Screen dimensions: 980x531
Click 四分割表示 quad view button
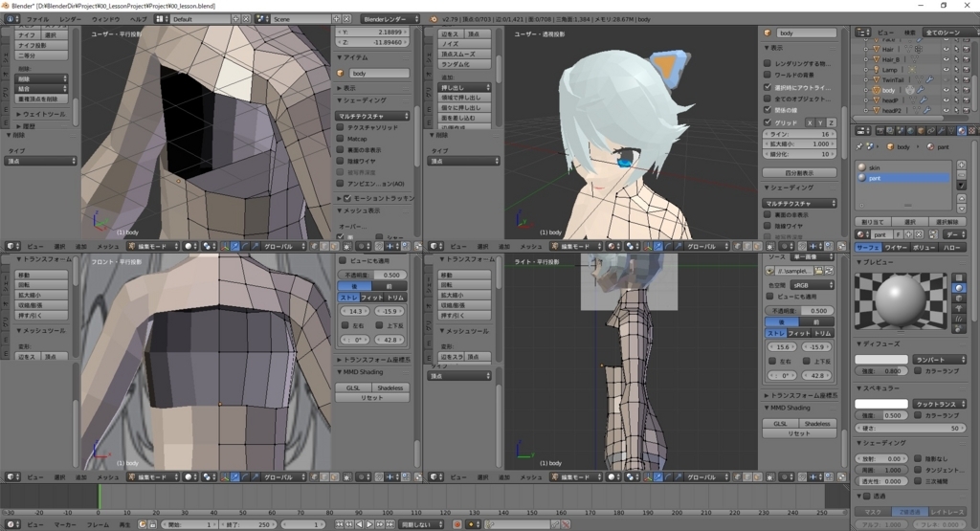[x=799, y=172]
